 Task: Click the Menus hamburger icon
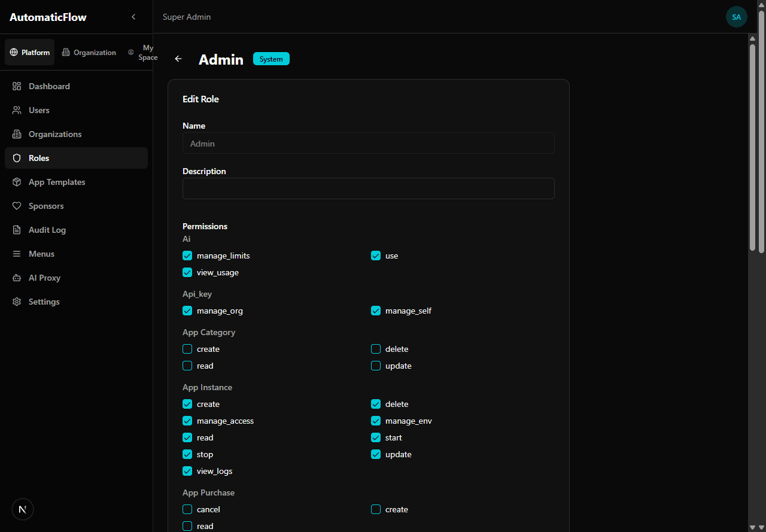[x=17, y=254]
